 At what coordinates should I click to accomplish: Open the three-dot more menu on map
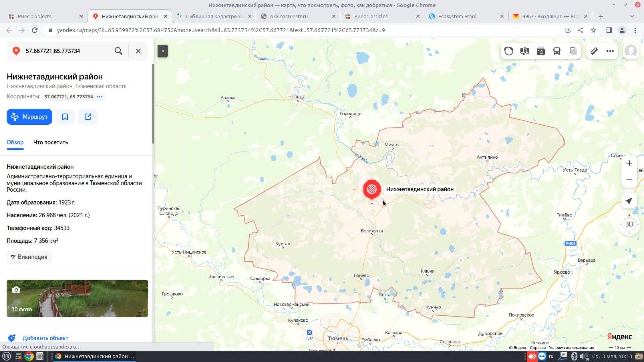610,51
